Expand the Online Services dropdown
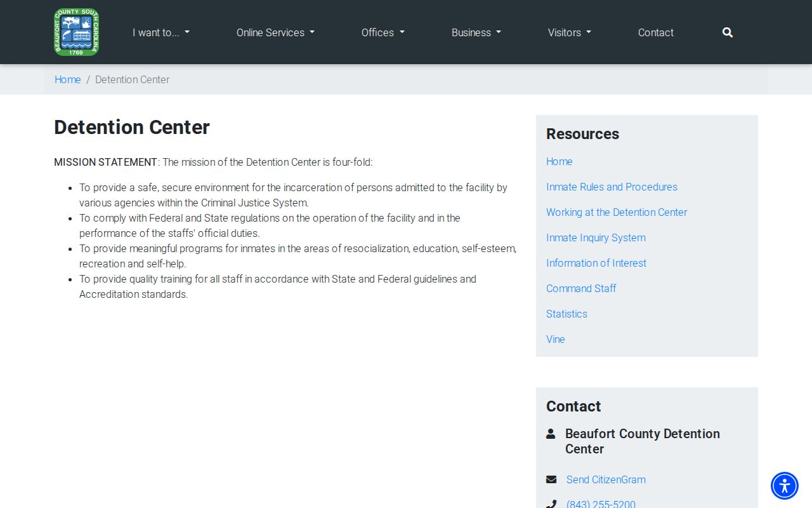 (x=275, y=32)
